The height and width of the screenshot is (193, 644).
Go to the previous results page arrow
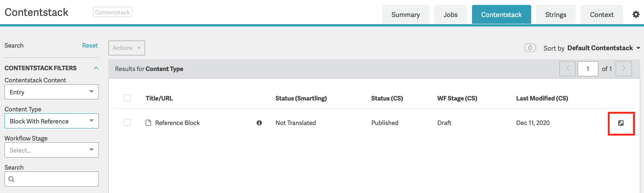567,69
